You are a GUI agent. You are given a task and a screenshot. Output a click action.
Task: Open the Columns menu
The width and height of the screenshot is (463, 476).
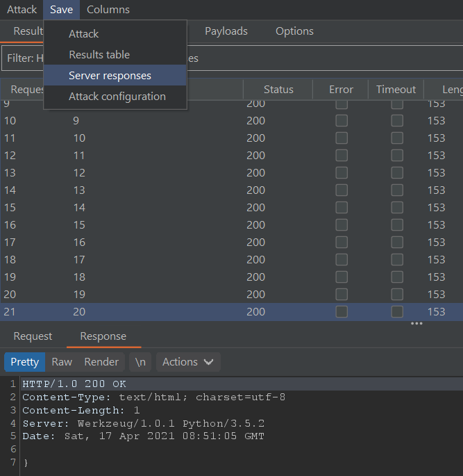click(108, 10)
